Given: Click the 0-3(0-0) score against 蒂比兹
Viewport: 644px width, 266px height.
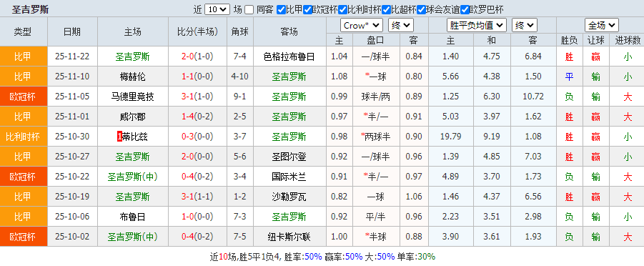Looking at the screenshot, I should (197, 137).
